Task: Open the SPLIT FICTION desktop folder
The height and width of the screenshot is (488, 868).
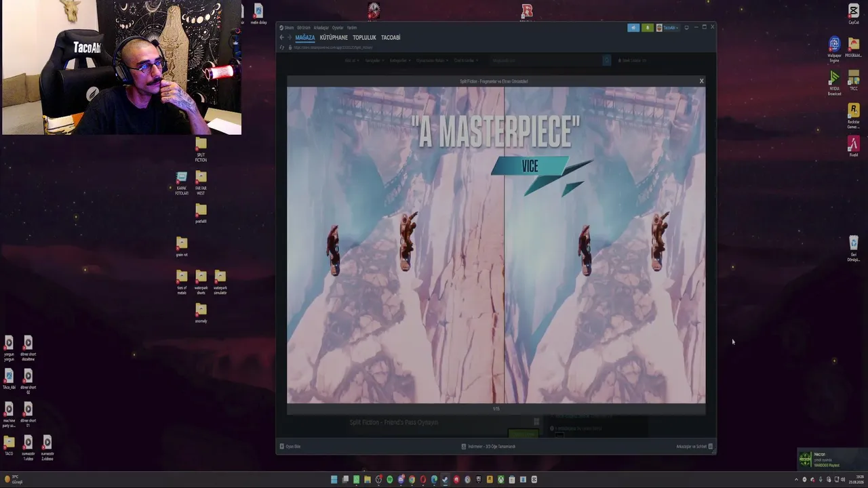Action: click(201, 150)
